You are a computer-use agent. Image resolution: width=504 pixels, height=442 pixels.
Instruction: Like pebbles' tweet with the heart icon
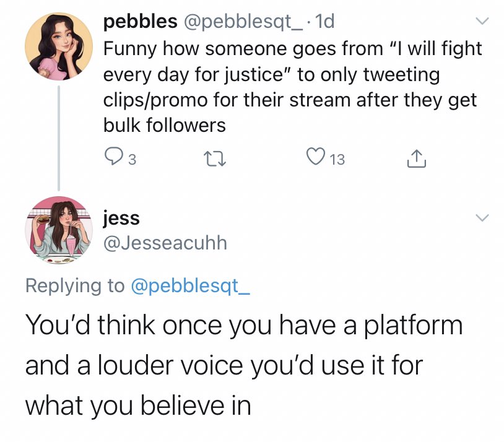coord(316,160)
